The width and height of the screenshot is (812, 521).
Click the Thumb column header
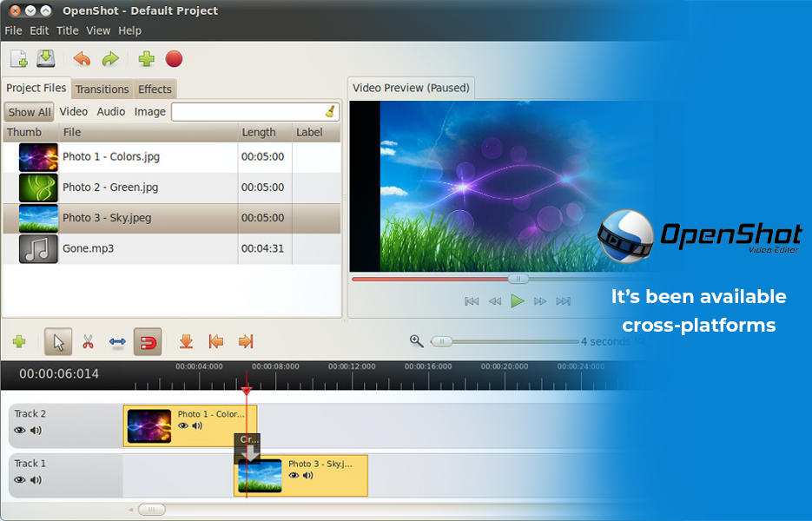pos(30,133)
